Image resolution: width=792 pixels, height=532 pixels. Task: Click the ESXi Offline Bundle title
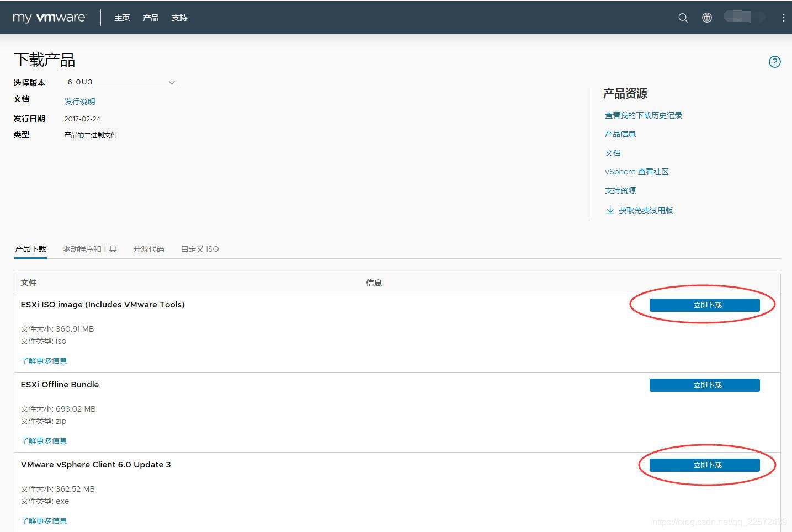point(60,385)
